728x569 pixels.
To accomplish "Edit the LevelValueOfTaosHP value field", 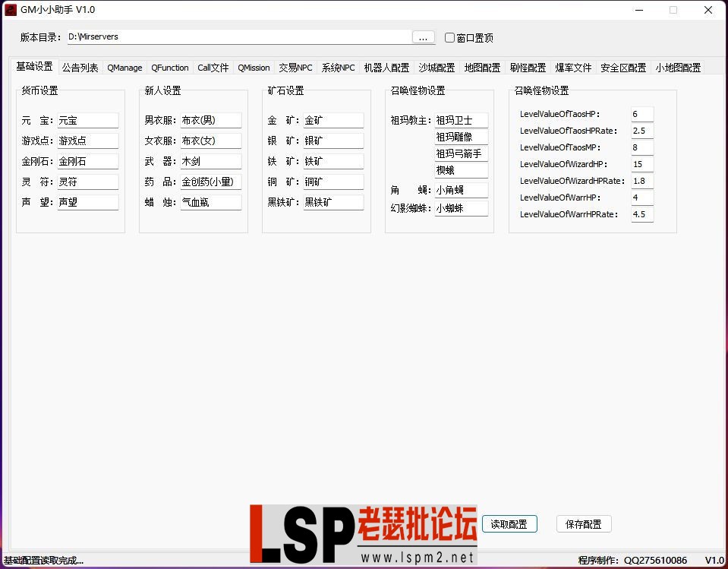I will click(641, 113).
